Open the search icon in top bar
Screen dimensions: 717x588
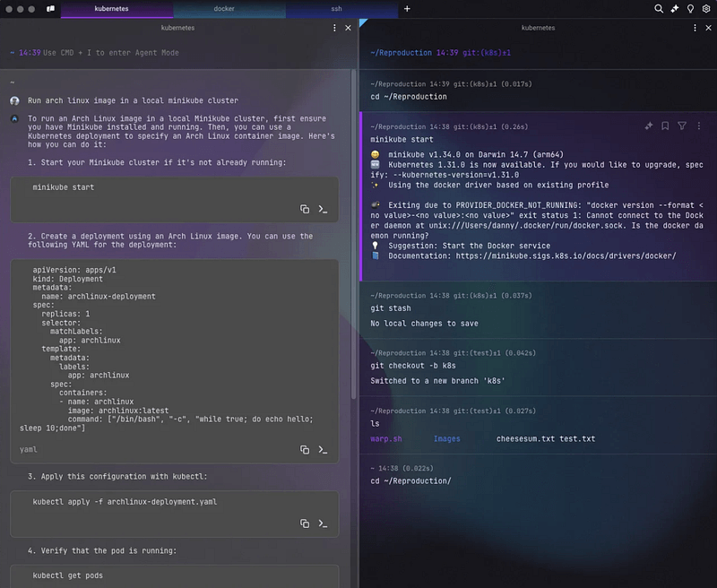point(659,8)
